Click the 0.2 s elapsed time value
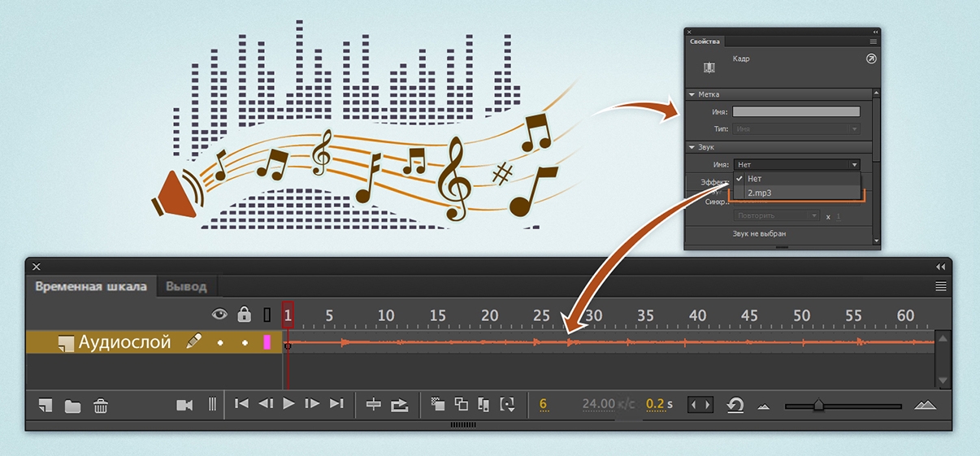980x456 pixels. tap(654, 404)
